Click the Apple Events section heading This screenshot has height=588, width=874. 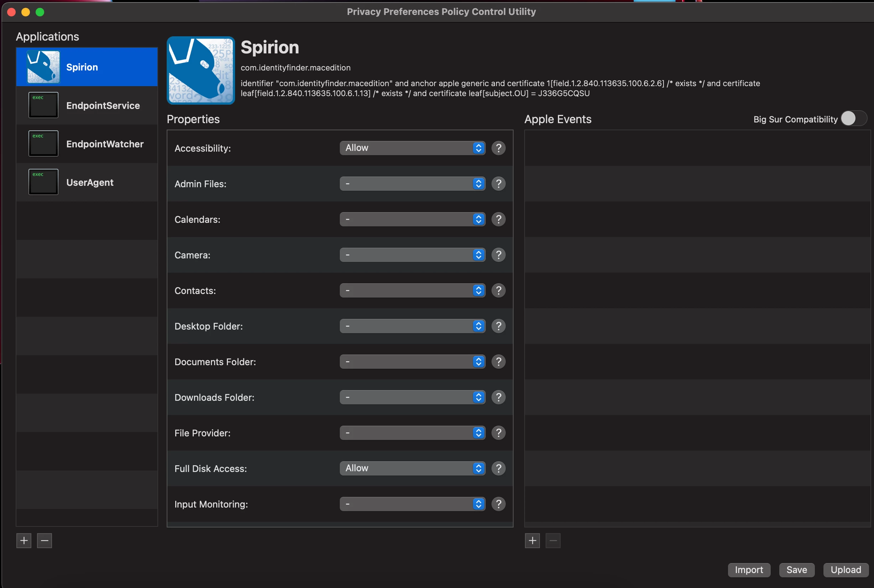click(558, 119)
